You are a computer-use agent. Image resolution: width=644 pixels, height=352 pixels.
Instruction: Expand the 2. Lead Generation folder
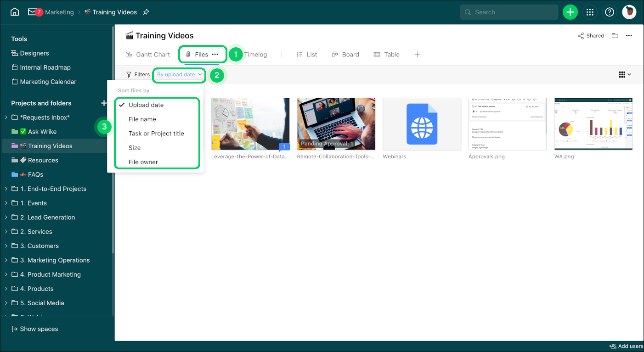point(6,218)
